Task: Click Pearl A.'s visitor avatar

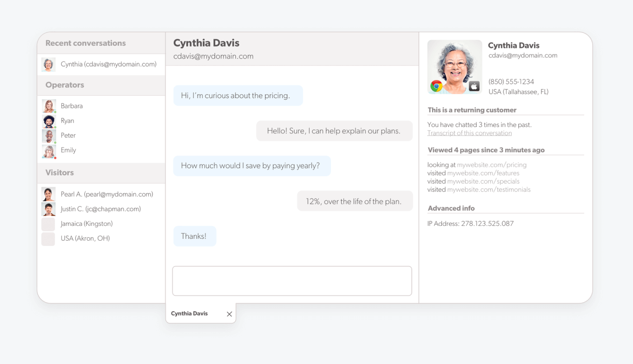Action: coord(48,194)
